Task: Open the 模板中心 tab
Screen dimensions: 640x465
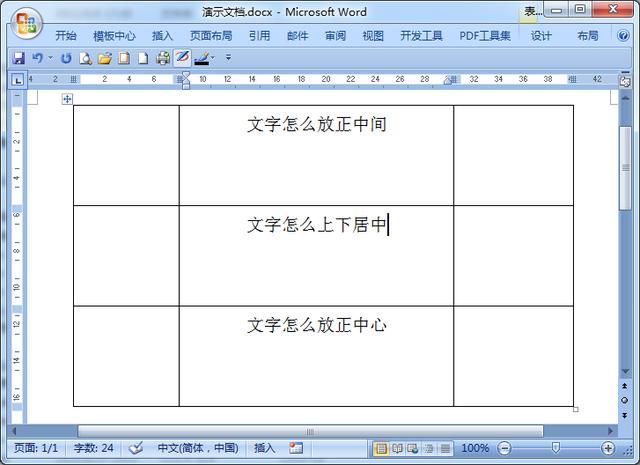Action: pyautogui.click(x=114, y=36)
